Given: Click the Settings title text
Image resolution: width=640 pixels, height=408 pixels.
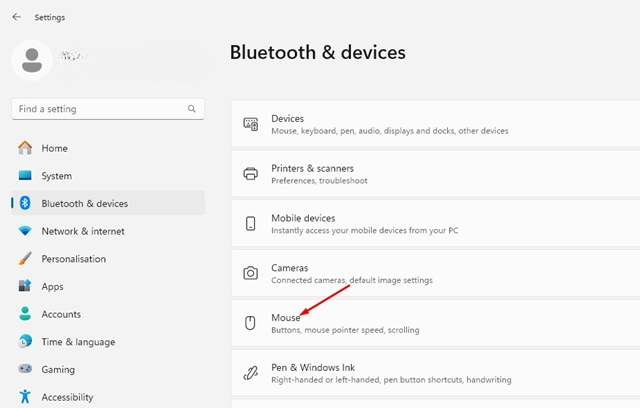Looking at the screenshot, I should [x=49, y=17].
